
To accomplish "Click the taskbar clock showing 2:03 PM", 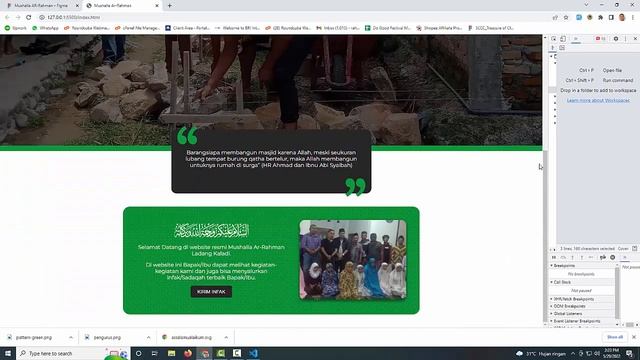I will [x=612, y=353].
